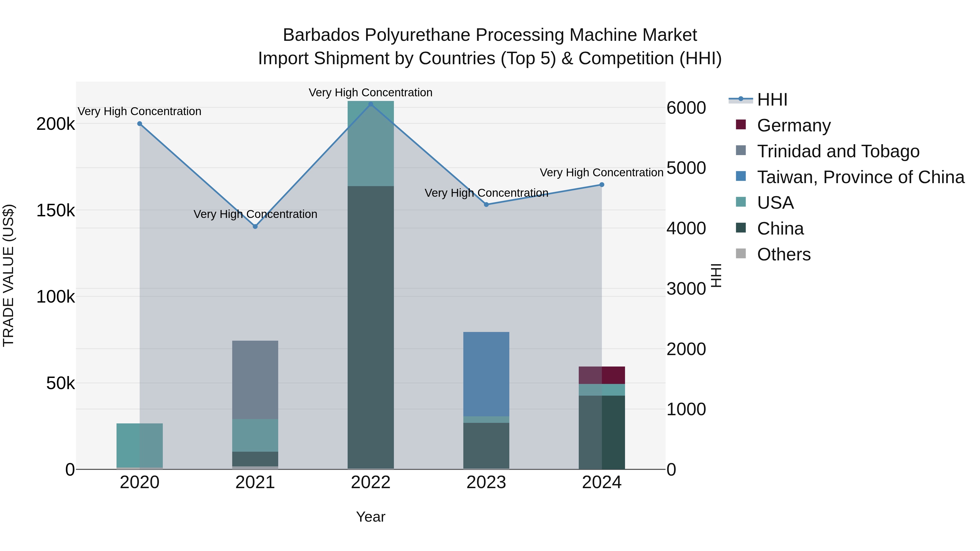
Task: Click the China dark green legend swatch
Action: 741,228
